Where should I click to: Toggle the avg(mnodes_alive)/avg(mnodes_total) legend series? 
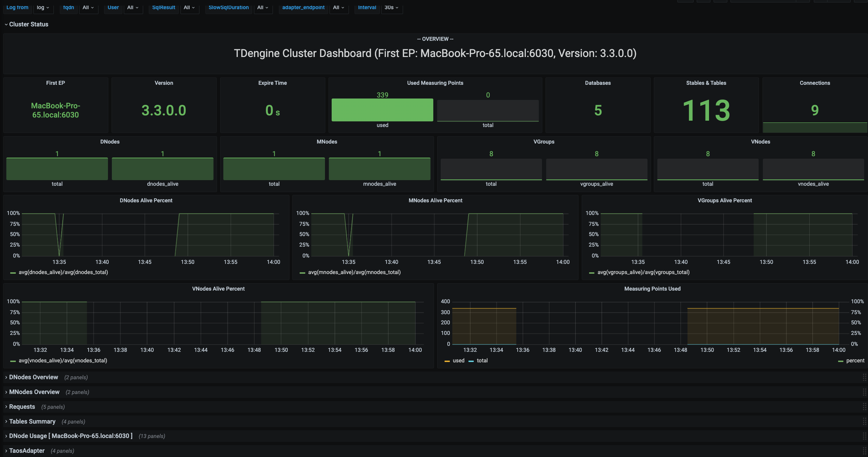(x=355, y=272)
